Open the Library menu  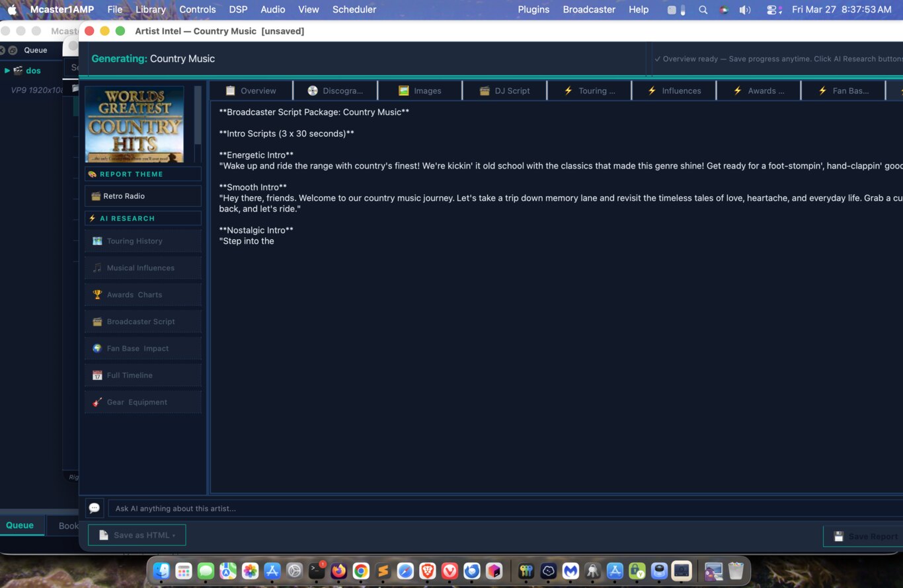coord(151,9)
